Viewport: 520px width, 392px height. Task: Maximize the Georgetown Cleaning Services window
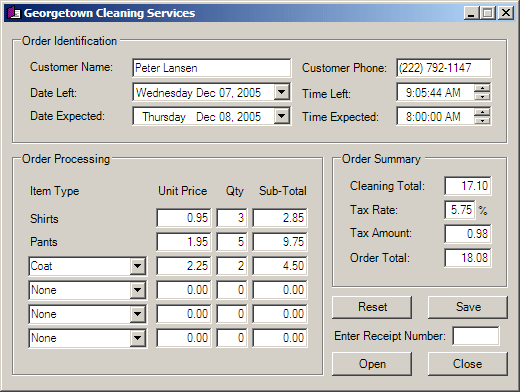[x=487, y=13]
